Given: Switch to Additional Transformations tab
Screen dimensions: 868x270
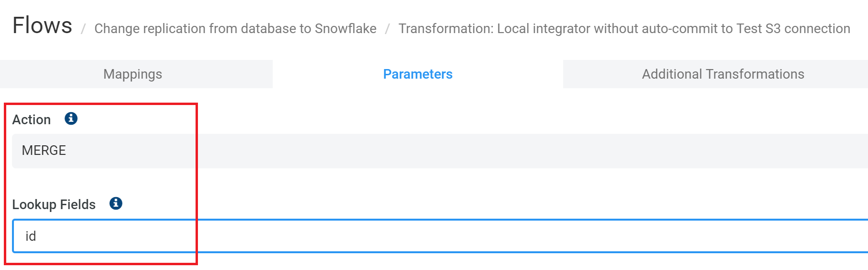Looking at the screenshot, I should tap(723, 74).
